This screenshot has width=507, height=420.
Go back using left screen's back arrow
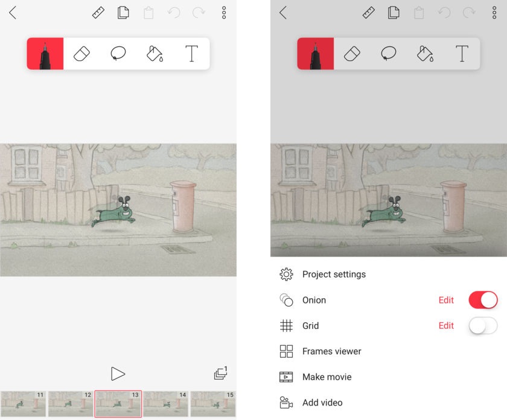coord(13,13)
